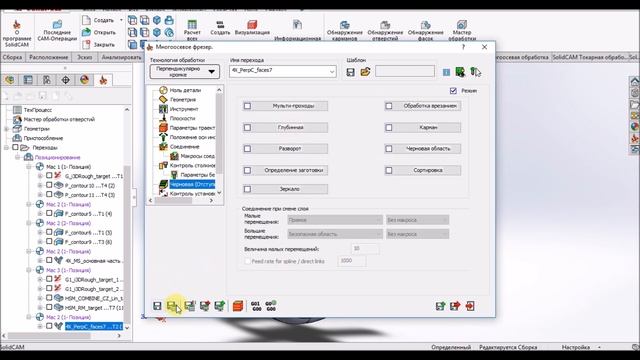The height and width of the screenshot is (360, 640).
Task: Expand the P_contour10 operation row
Action: coord(40,185)
